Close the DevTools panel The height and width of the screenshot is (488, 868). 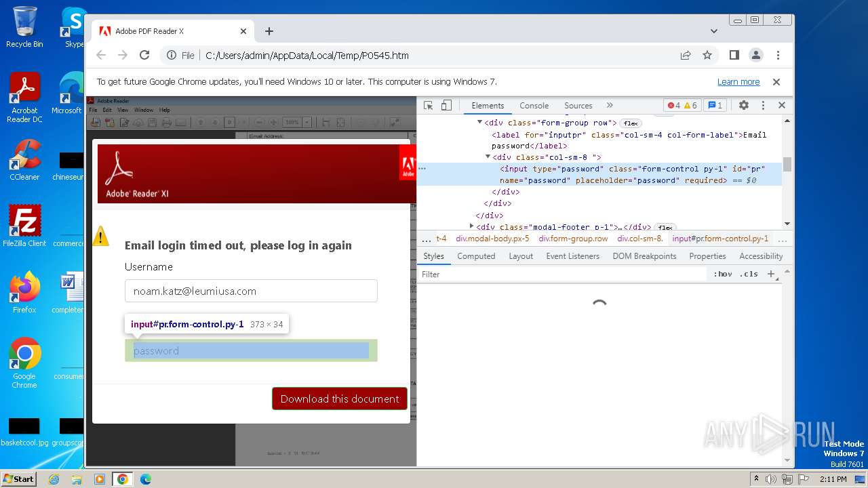tap(782, 105)
